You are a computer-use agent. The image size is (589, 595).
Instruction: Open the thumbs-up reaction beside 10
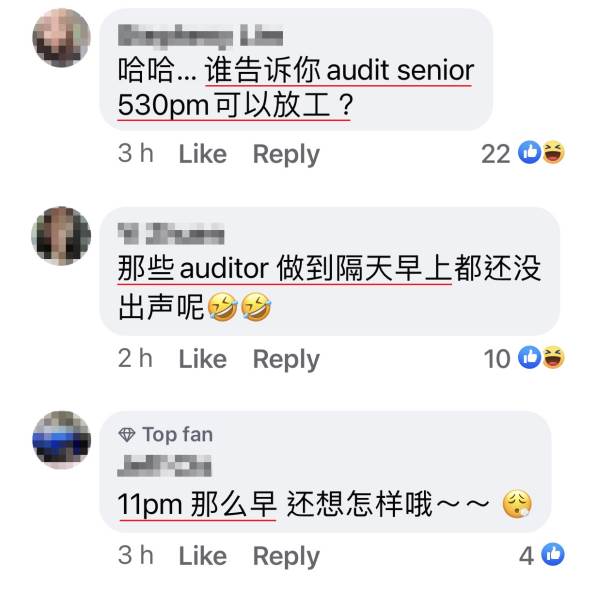click(529, 357)
